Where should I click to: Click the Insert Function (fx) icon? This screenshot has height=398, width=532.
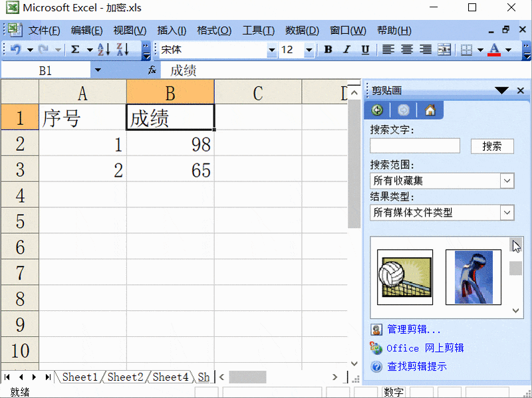[152, 70]
